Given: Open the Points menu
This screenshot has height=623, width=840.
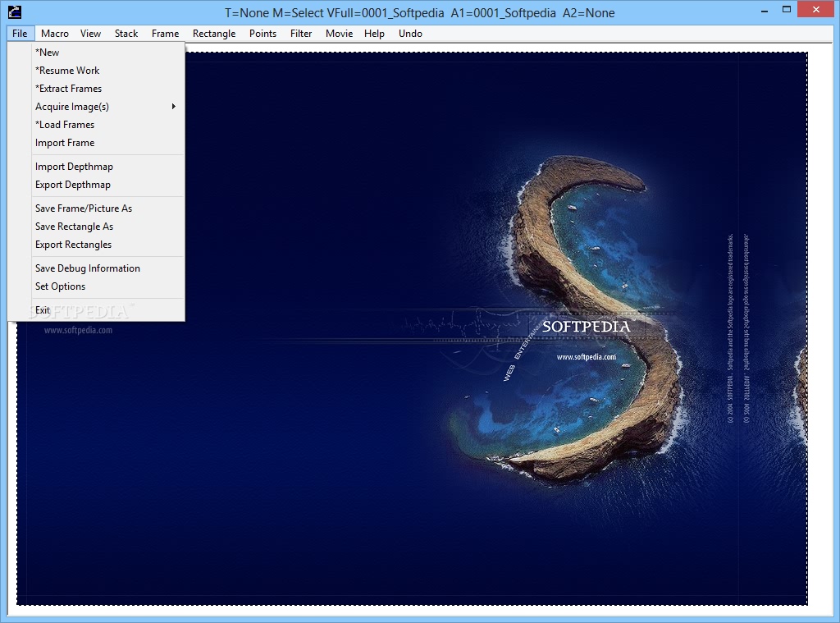Looking at the screenshot, I should tap(262, 33).
